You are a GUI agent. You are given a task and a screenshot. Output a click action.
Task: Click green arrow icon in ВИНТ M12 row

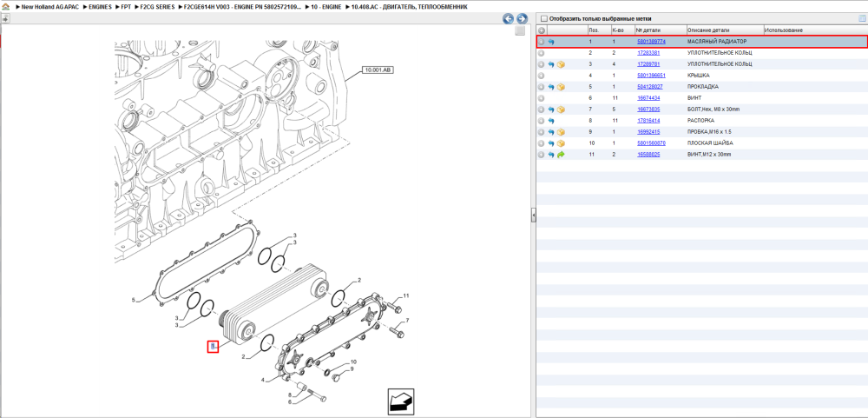pos(561,155)
